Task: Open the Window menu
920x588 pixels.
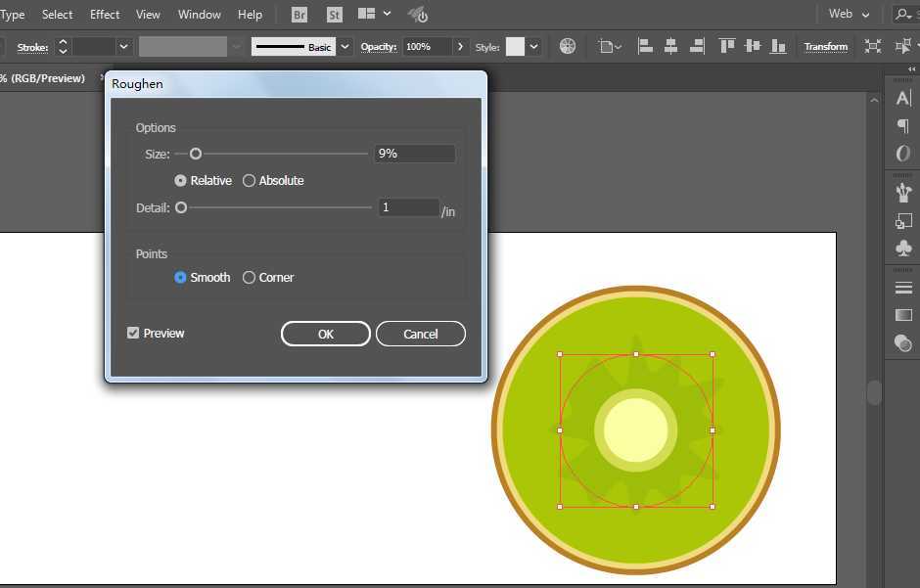Action: coord(199,15)
